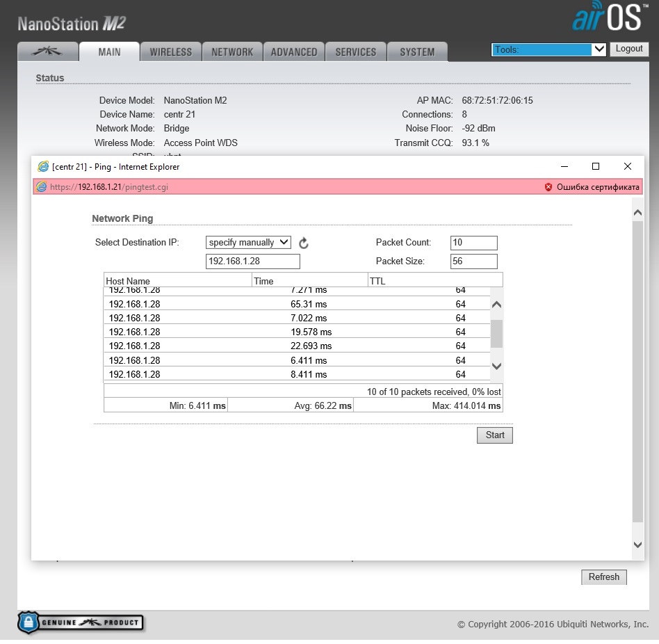Click the page icon in address bar
The height and width of the screenshot is (644, 659).
click(x=41, y=186)
